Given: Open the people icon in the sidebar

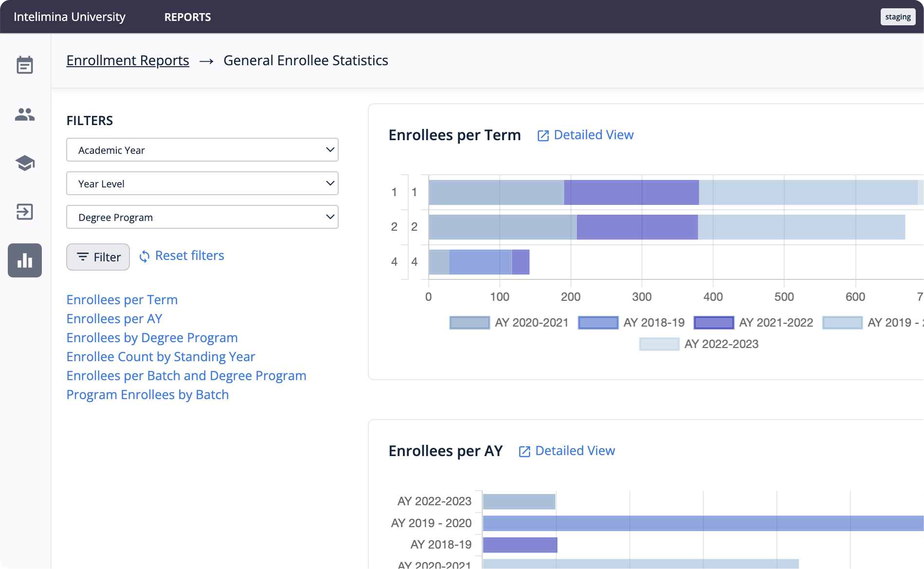Looking at the screenshot, I should click(25, 114).
